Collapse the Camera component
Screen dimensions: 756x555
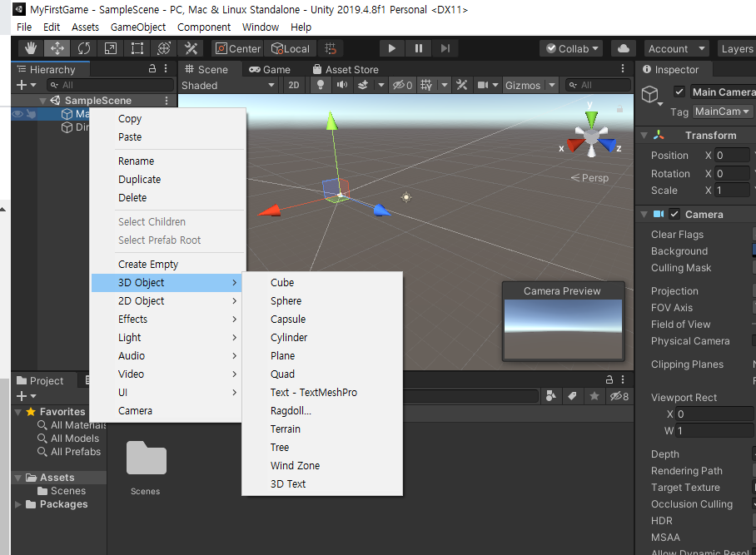[x=644, y=215]
